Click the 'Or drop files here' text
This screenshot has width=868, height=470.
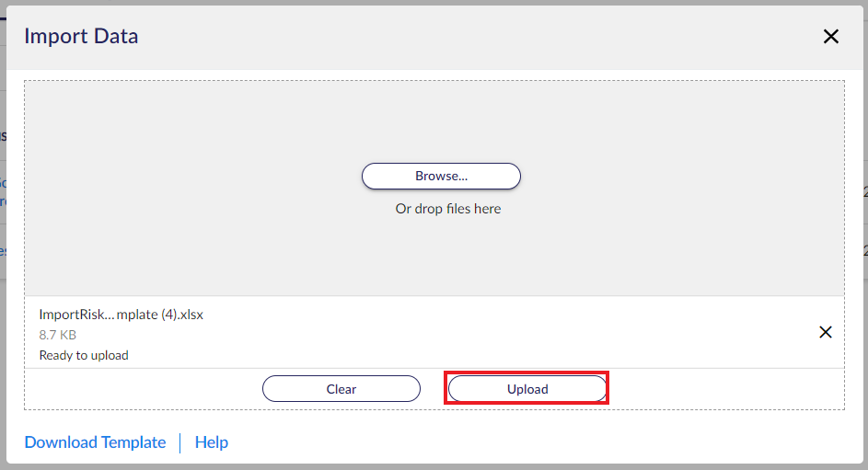click(x=448, y=209)
